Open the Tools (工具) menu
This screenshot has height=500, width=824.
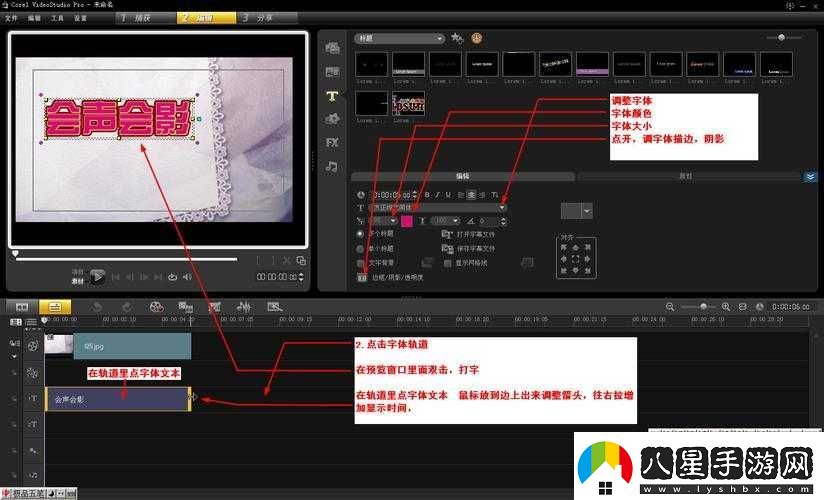click(x=57, y=18)
